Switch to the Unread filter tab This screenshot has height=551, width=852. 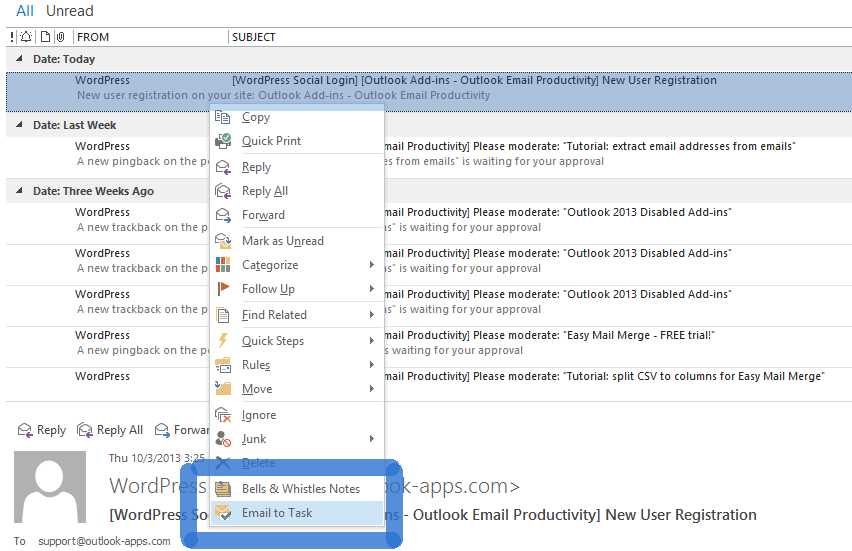(x=70, y=11)
